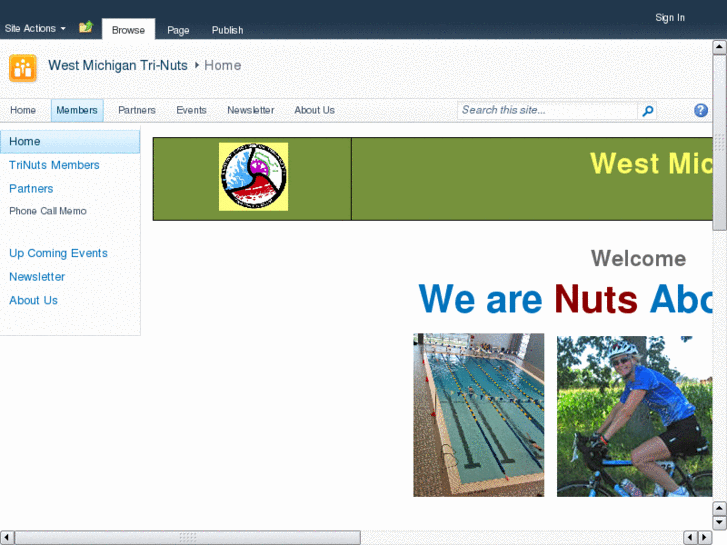This screenshot has width=727, height=545.
Task: Open Up Coming Events sidebar link
Action: 58,253
